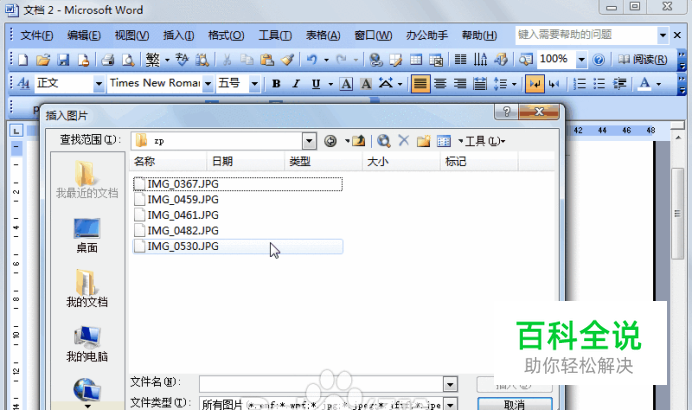Expand the 查找范围 folder dropdown
Viewport: 692px width, 410px height.
tap(309, 141)
